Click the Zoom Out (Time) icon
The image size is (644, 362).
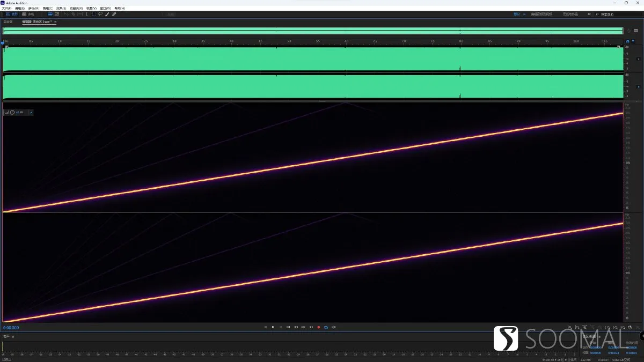pos(593,327)
